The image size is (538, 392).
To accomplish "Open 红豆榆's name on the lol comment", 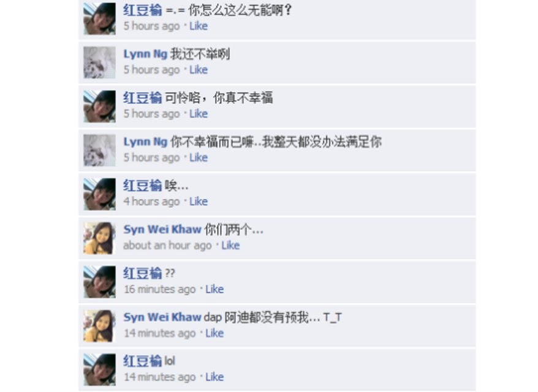I will [x=142, y=361].
